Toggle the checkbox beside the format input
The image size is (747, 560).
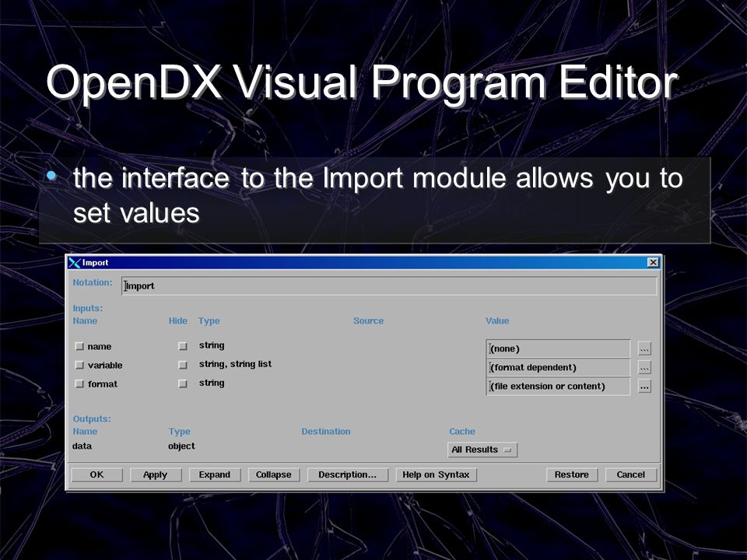click(x=79, y=383)
